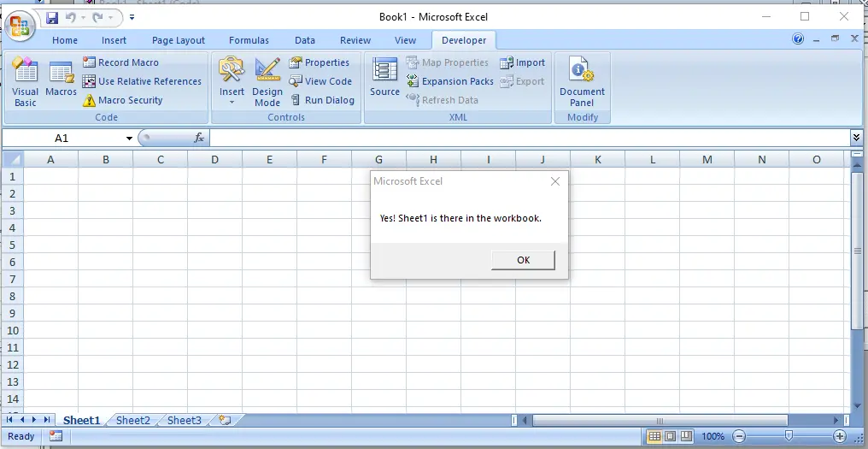
Task: Switch to the Insert tab
Action: coord(114,40)
